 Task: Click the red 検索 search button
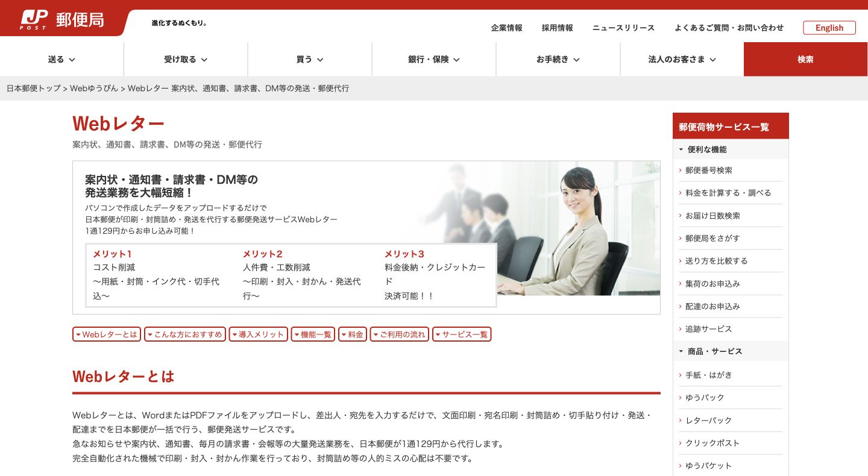pos(806,59)
